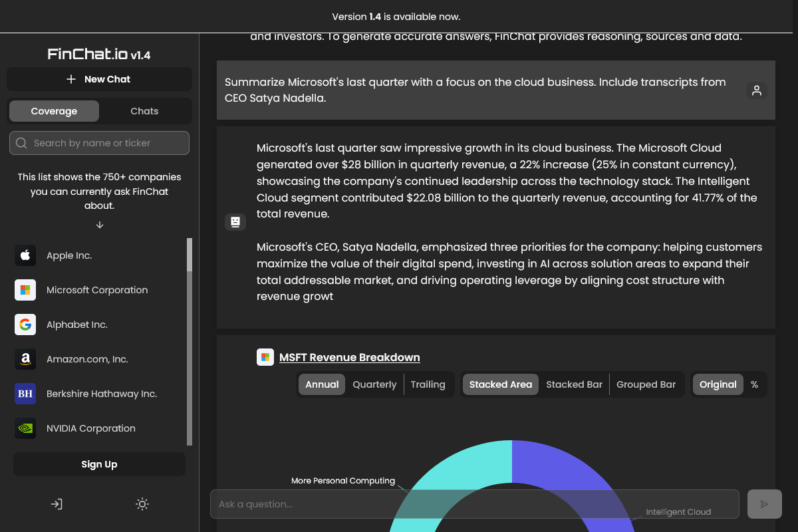Switch to the Chats tab

coord(144,111)
